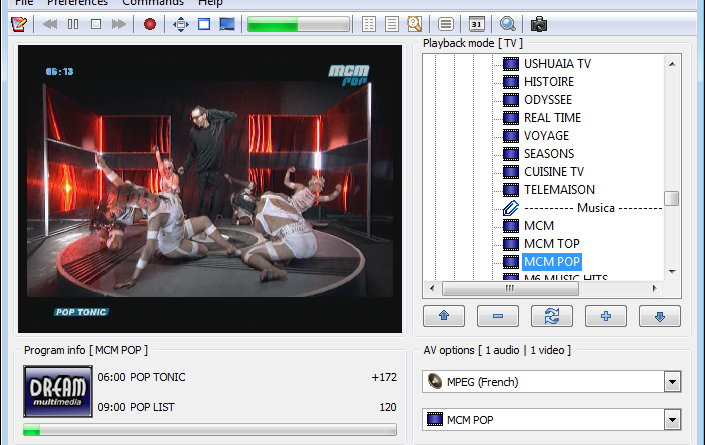Screen dimensions: 705x445
Task: Select ODYSSEE channel
Action: click(x=548, y=100)
